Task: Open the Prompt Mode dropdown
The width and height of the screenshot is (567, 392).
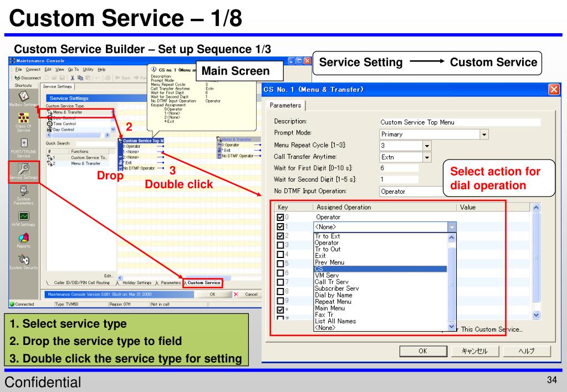Action: [x=484, y=135]
